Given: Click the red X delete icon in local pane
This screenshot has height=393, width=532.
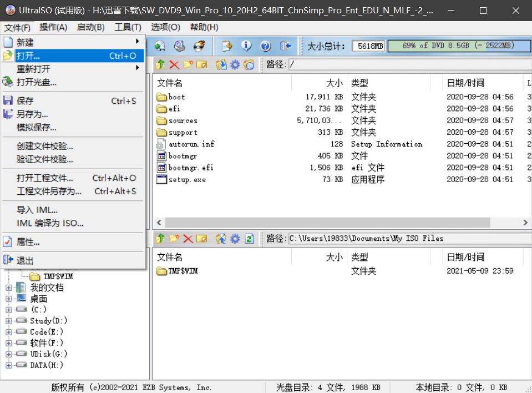Looking at the screenshot, I should tap(188, 239).
